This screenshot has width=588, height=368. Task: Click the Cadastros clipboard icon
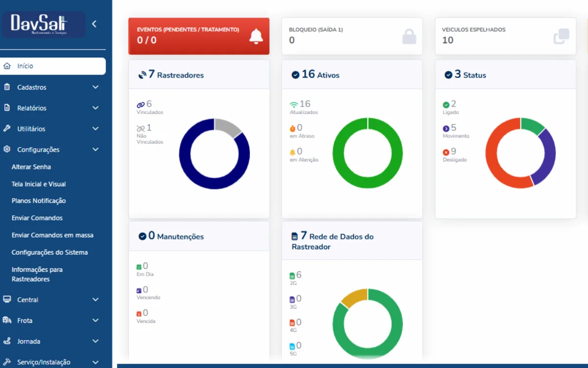coord(7,87)
